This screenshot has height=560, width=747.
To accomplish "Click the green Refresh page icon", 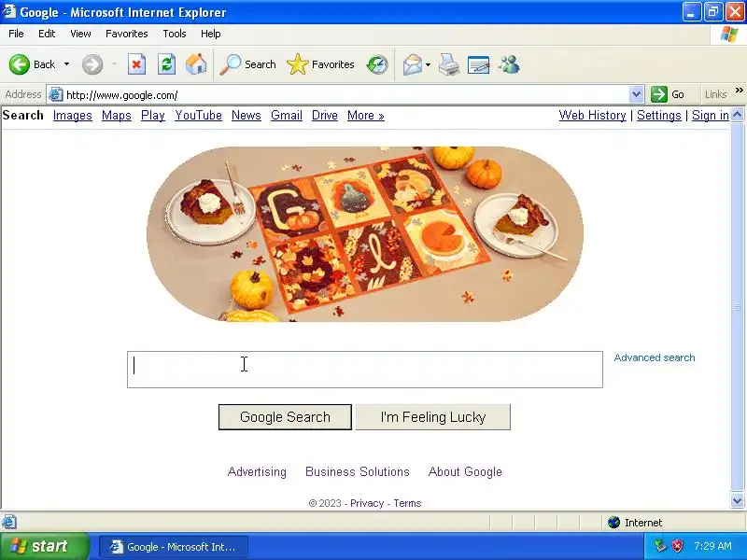I will (x=167, y=64).
